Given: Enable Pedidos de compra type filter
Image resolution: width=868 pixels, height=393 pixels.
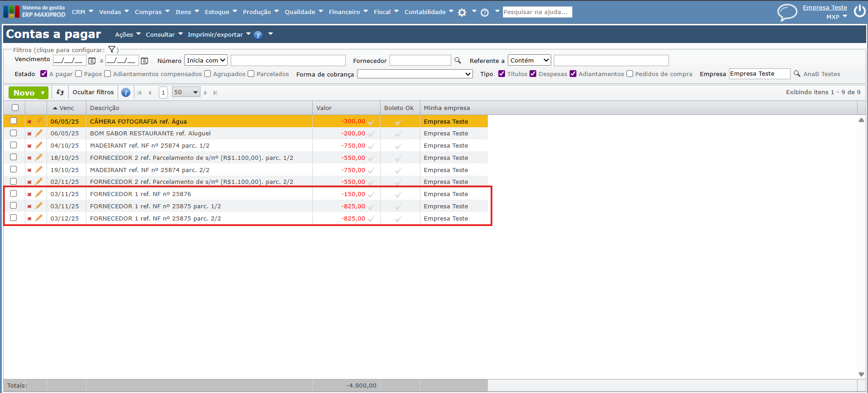Looking at the screenshot, I should [x=630, y=74].
